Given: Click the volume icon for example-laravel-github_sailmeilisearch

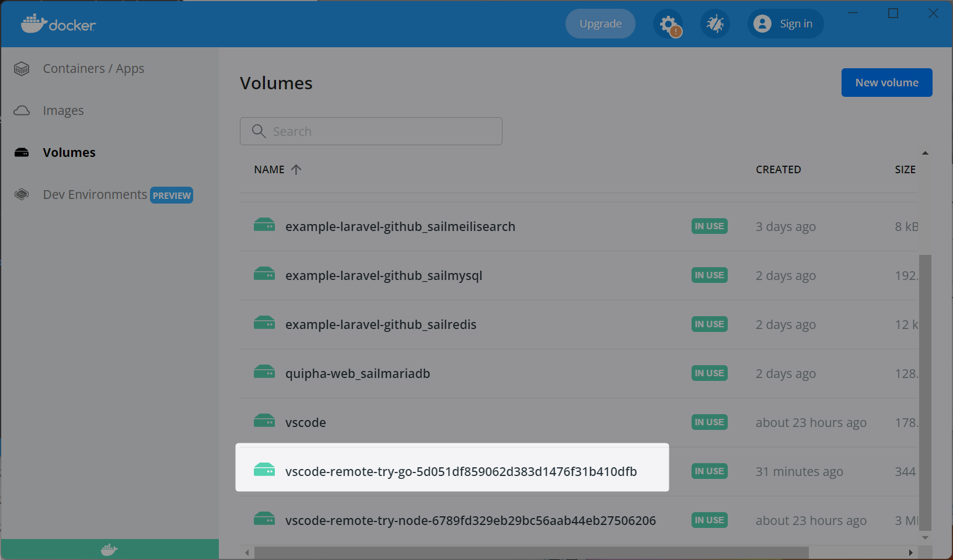Looking at the screenshot, I should [264, 225].
